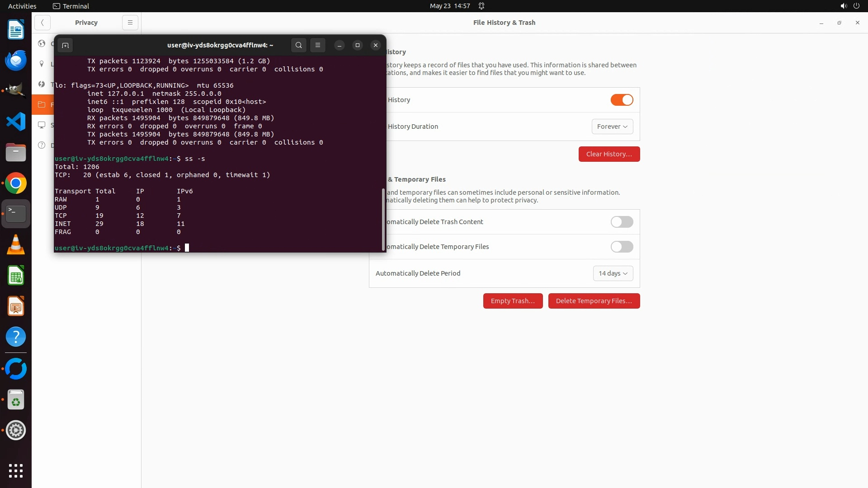
Task: Open Thunderbird mail from dock
Action: coord(16,61)
